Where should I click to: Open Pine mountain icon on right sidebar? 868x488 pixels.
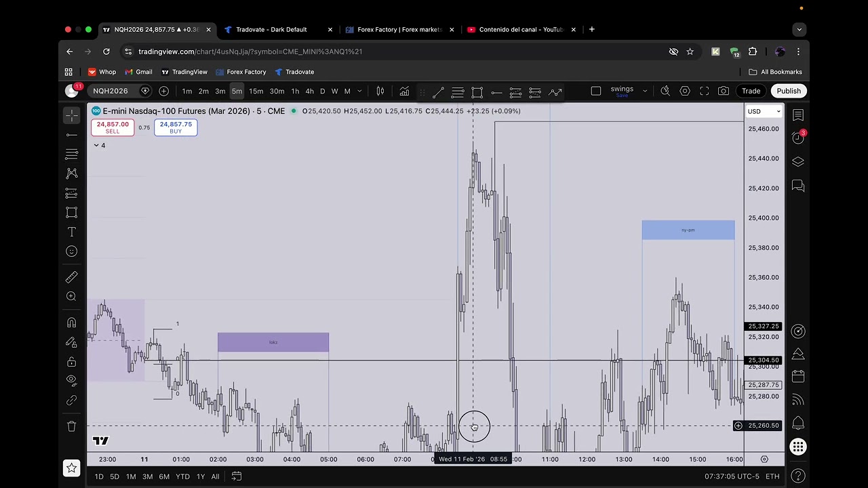(x=798, y=354)
